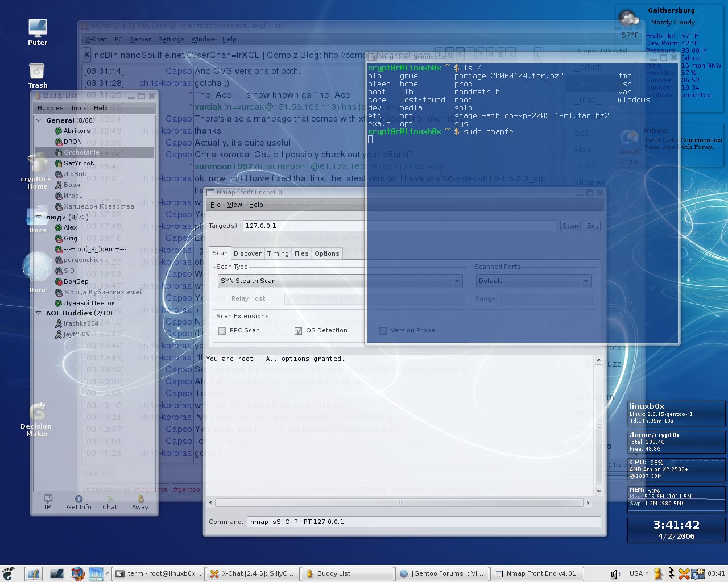The height and width of the screenshot is (582, 728).
Task: Launch XMMS from the bottom panel
Action: click(x=96, y=573)
